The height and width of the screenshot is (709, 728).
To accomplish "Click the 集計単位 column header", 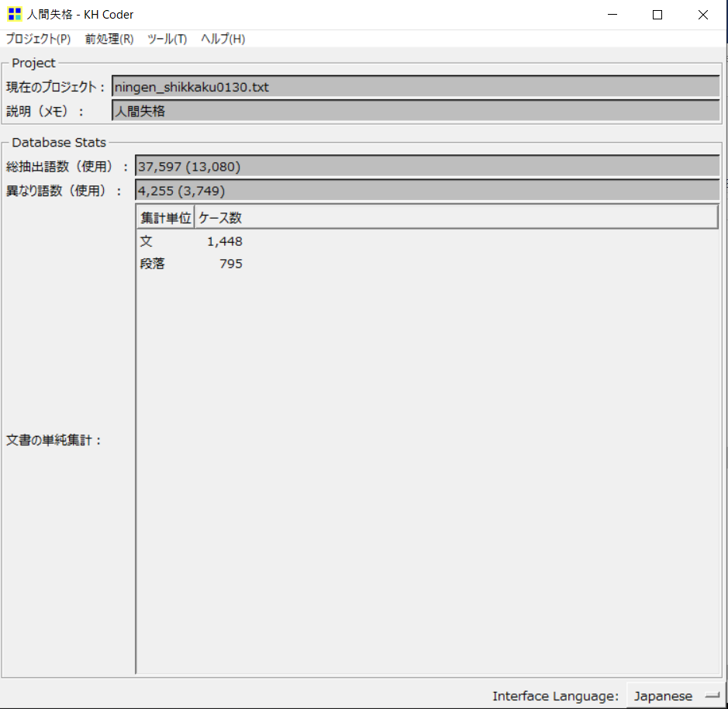I will pyautogui.click(x=166, y=218).
